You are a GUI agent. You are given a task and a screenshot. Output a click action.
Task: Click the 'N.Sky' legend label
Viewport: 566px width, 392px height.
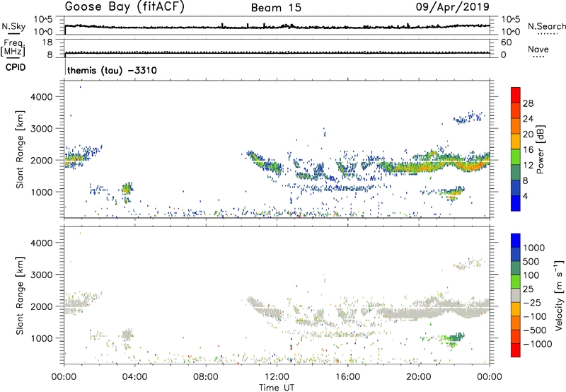pos(13,26)
